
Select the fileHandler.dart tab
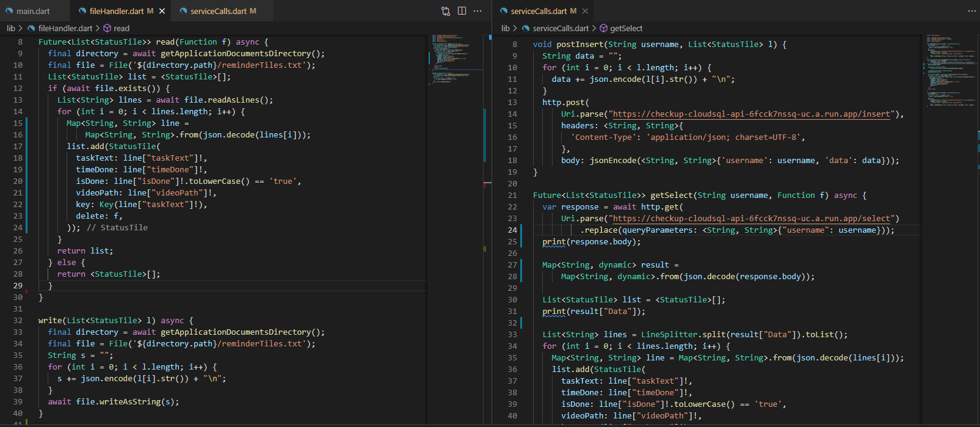coord(116,11)
